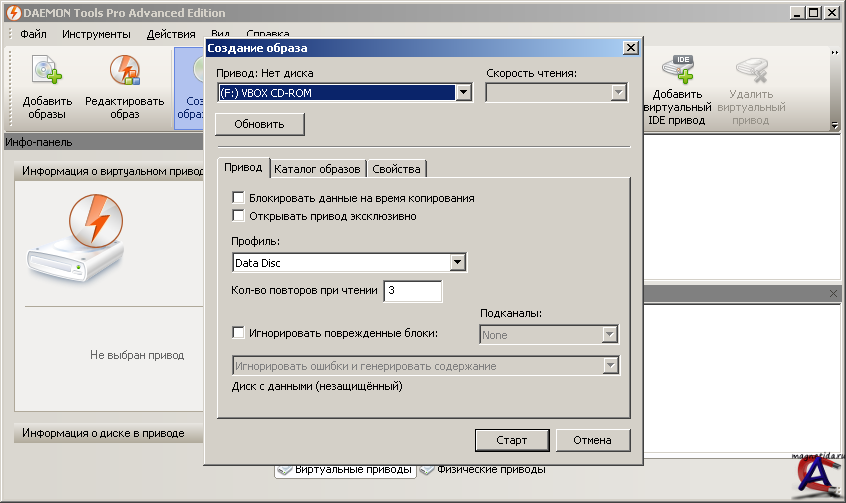Click the Редактировать образ toolbar icon
The width and height of the screenshot is (846, 503).
(124, 70)
